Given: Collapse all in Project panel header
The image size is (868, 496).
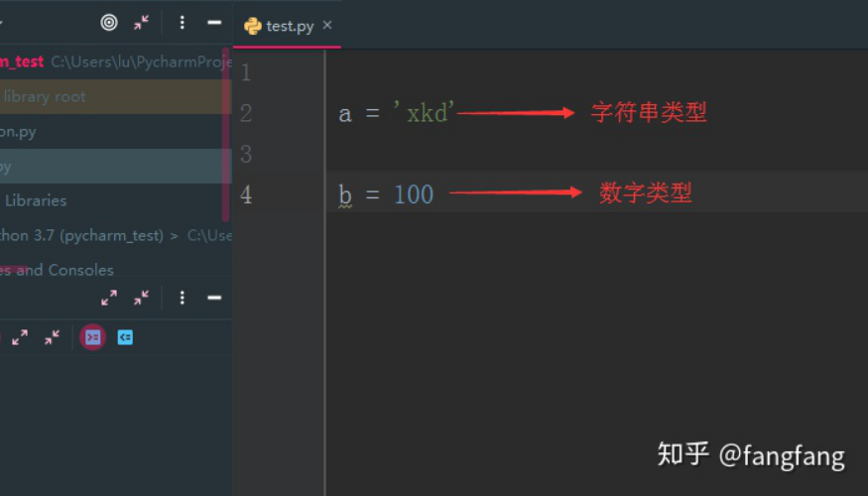Looking at the screenshot, I should [x=142, y=22].
